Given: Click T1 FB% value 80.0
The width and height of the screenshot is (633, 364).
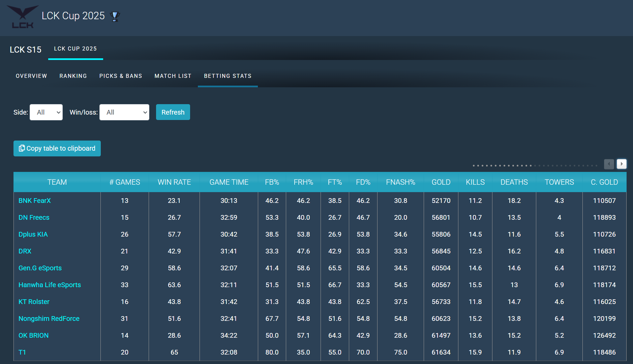Looking at the screenshot, I should [272, 352].
